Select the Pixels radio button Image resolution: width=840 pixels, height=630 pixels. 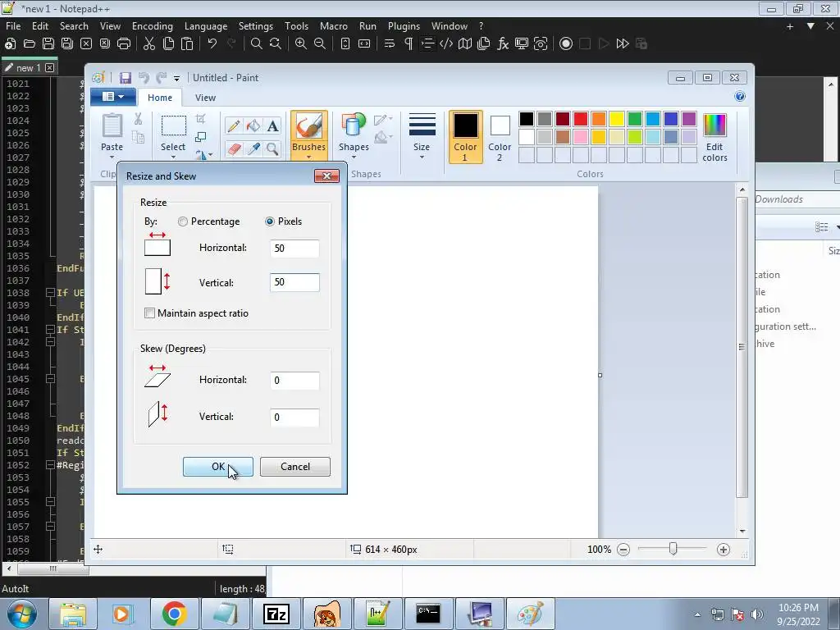(x=269, y=221)
